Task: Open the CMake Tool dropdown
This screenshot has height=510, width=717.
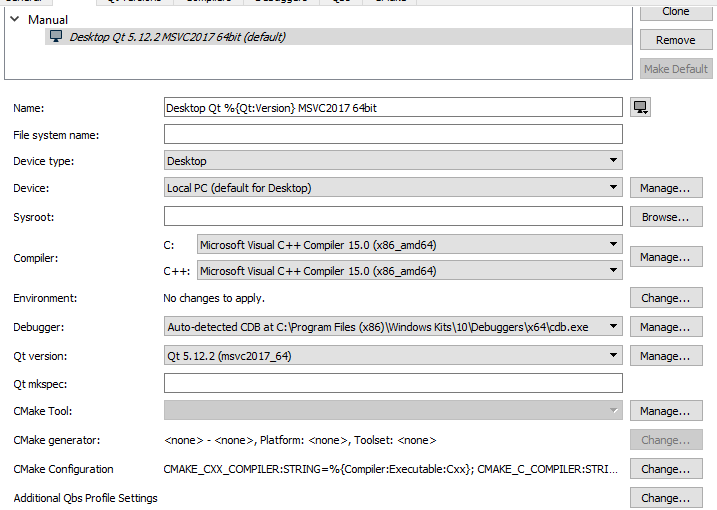Action: click(393, 410)
